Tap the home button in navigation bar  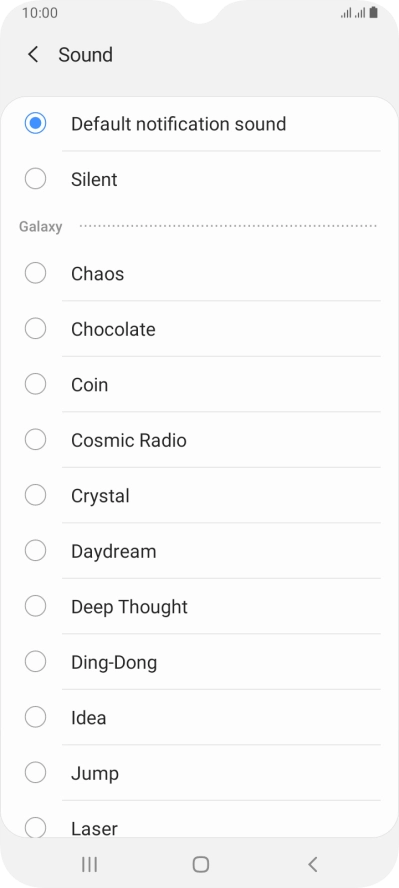(200, 864)
